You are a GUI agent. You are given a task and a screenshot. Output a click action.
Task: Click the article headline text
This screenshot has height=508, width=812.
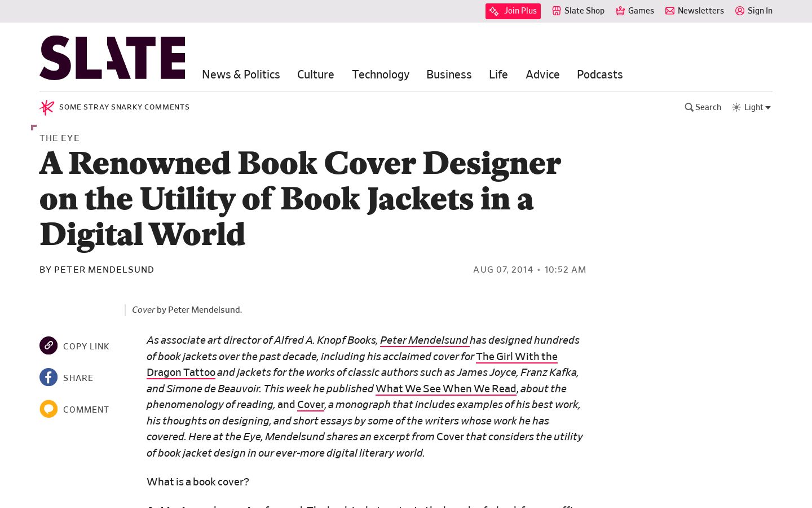(x=300, y=199)
